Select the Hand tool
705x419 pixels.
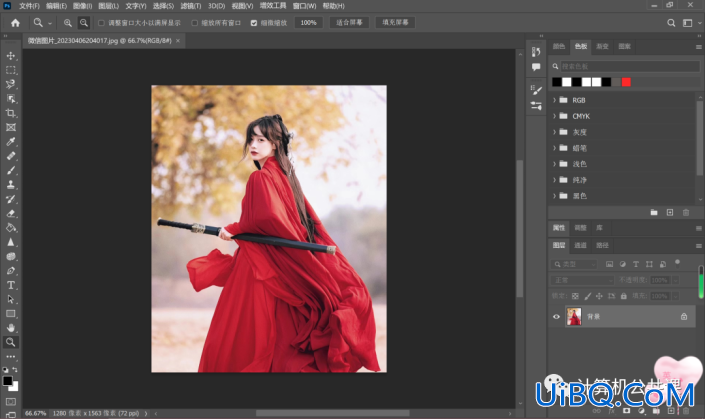pos(11,328)
